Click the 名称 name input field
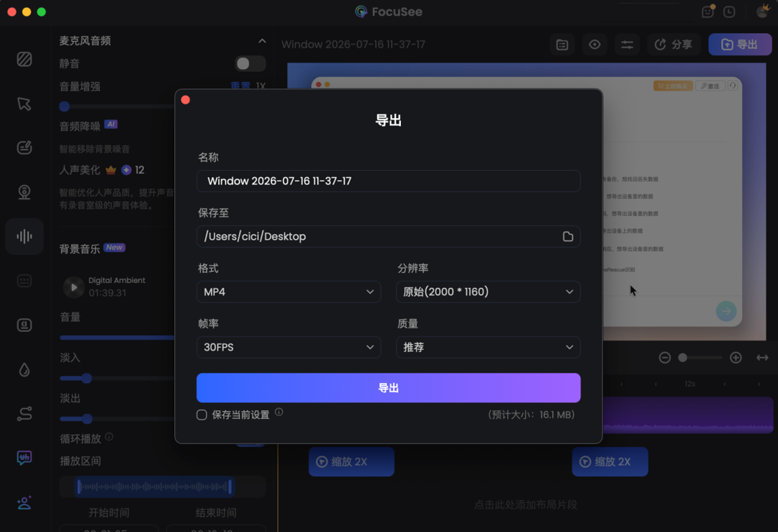Image resolution: width=778 pixels, height=532 pixels. (x=389, y=181)
